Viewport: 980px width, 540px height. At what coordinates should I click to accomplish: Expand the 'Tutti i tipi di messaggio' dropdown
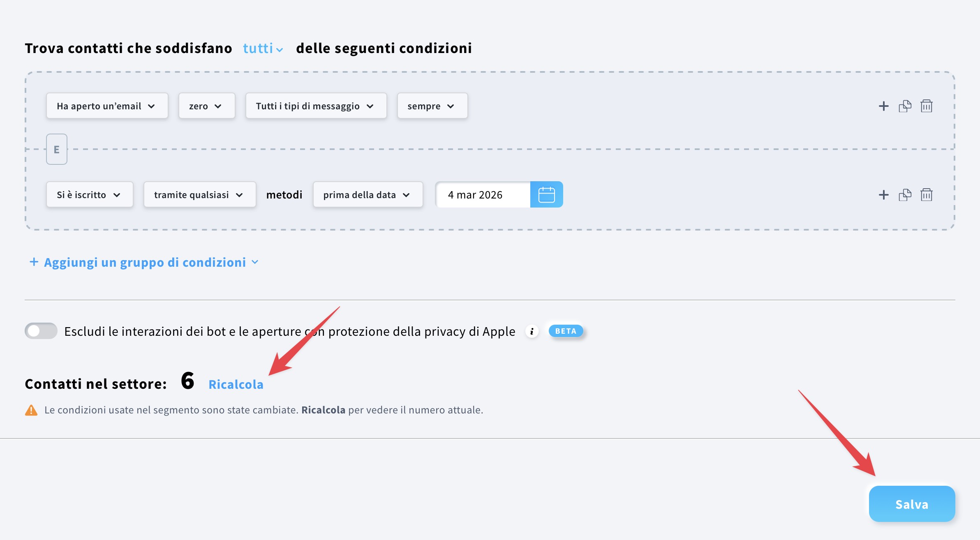click(315, 106)
